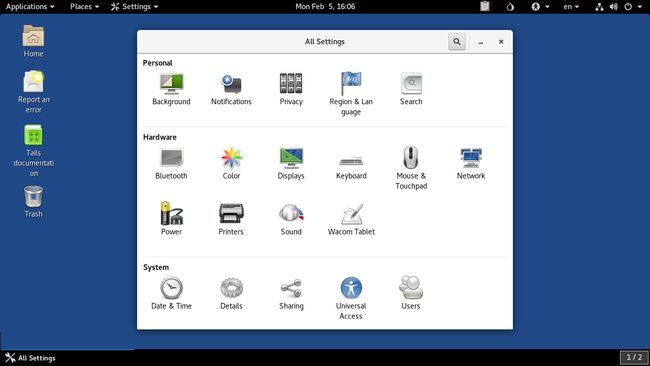Select the Trash desktop icon
650x366 pixels.
pos(33,201)
